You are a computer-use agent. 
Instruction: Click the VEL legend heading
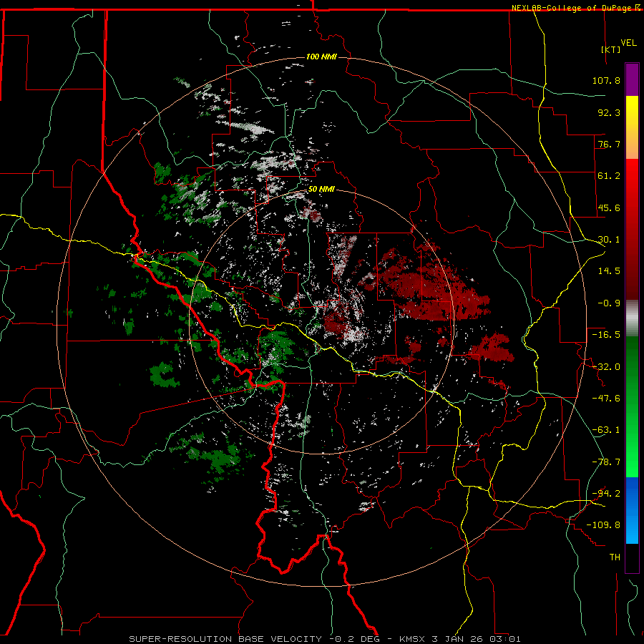(628, 43)
